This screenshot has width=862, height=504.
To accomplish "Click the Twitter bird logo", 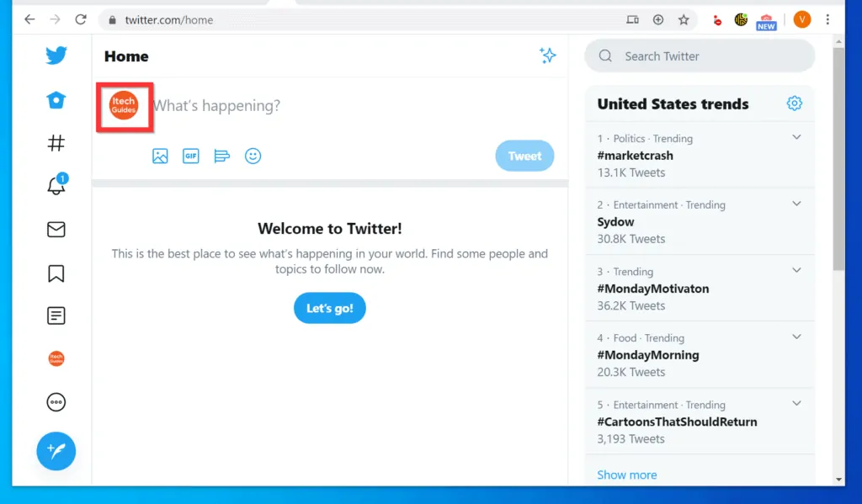I will (56, 55).
